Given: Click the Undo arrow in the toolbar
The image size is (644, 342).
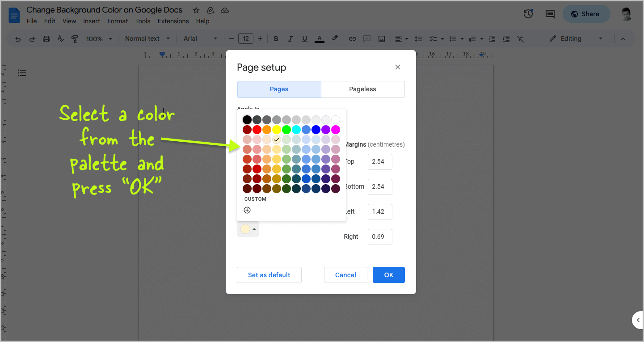Looking at the screenshot, I should pos(18,39).
